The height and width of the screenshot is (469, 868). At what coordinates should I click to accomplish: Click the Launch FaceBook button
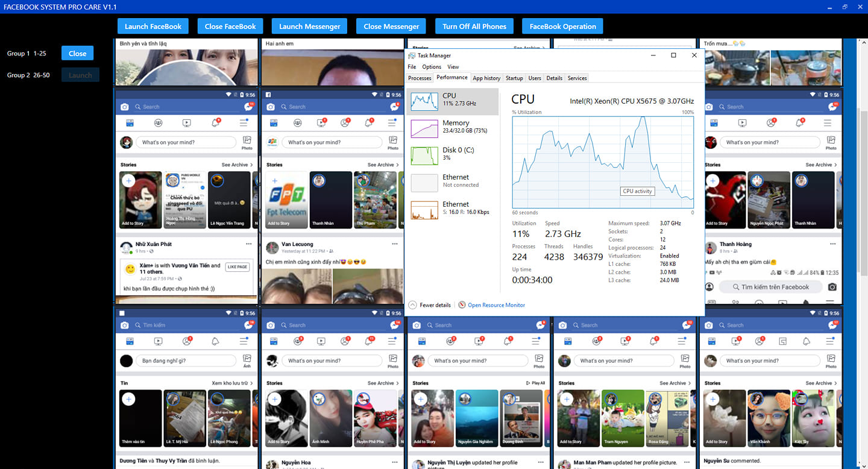click(153, 26)
